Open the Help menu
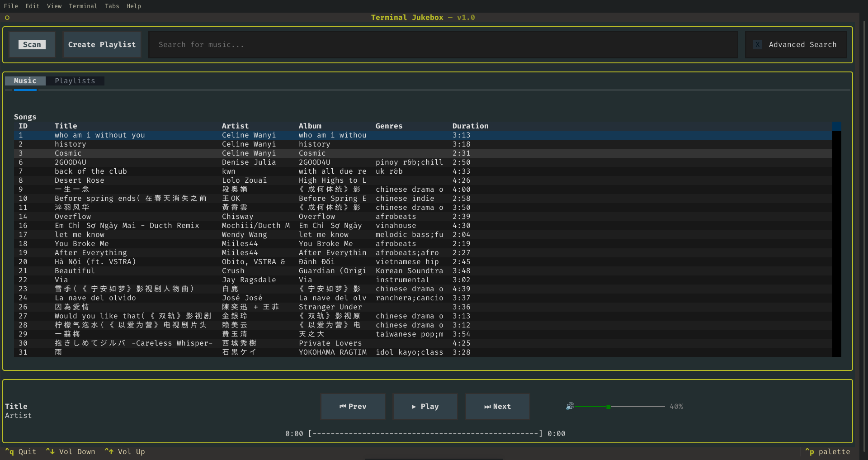This screenshot has height=460, width=868. tap(133, 6)
